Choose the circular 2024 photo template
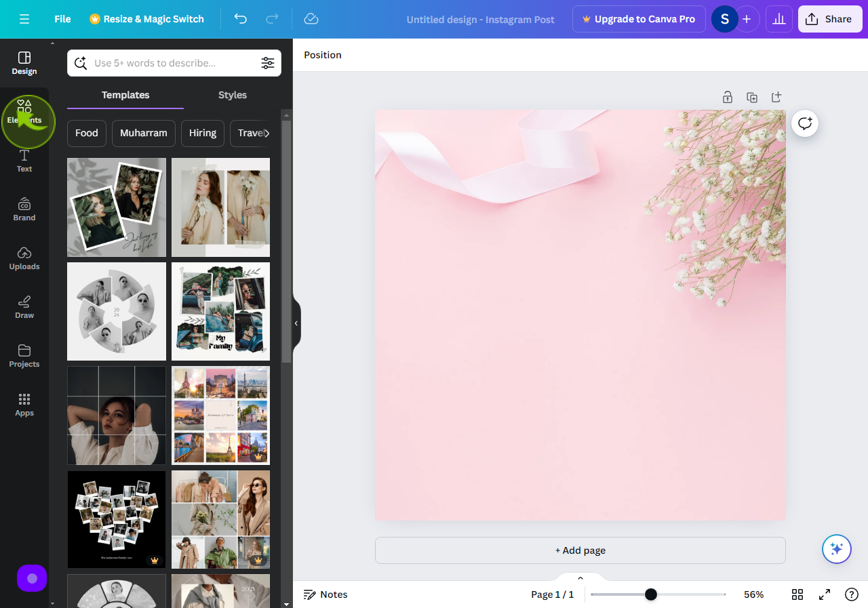This screenshot has height=608, width=868. (x=117, y=311)
